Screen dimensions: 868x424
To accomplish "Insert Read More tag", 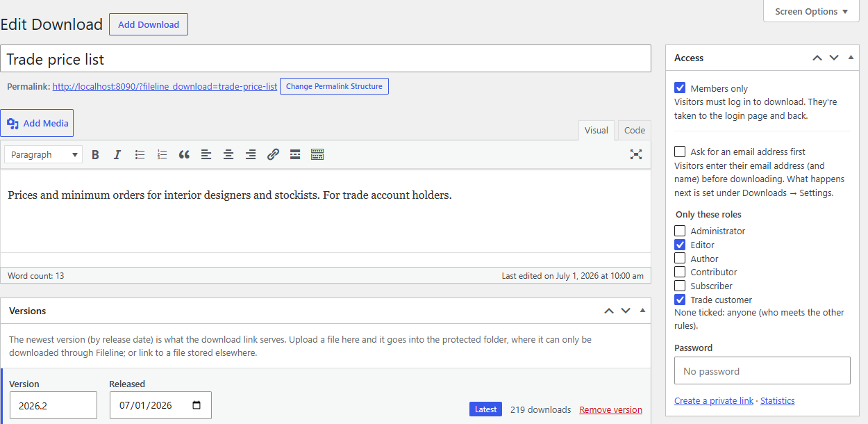I will [295, 154].
